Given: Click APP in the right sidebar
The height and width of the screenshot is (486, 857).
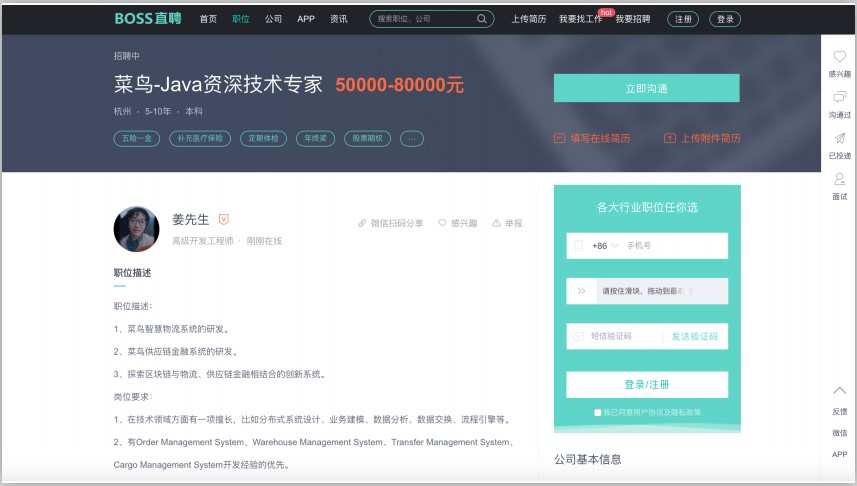Looking at the screenshot, I should click(x=840, y=454).
